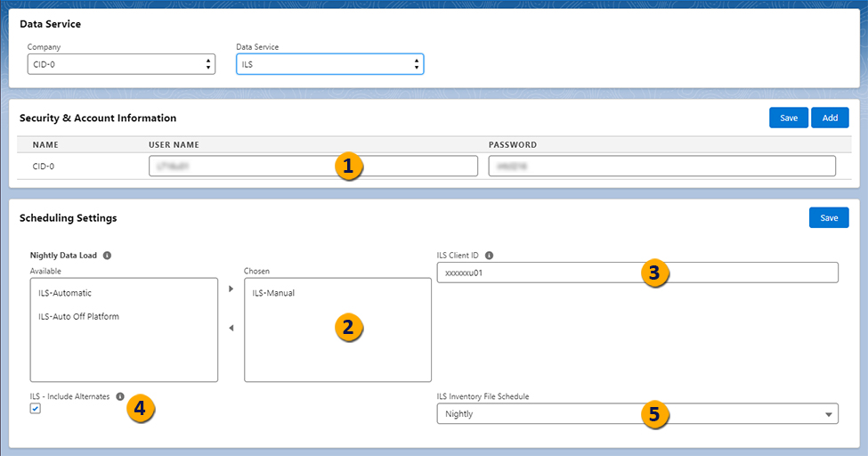Viewport: 868px width, 456px height.
Task: Click into the ILS Client ID field
Action: 637,273
